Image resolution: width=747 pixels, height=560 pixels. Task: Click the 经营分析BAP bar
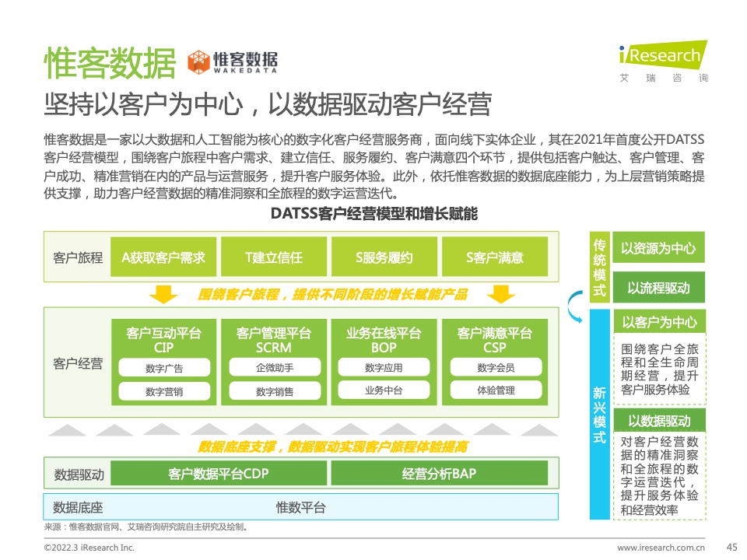[439, 474]
